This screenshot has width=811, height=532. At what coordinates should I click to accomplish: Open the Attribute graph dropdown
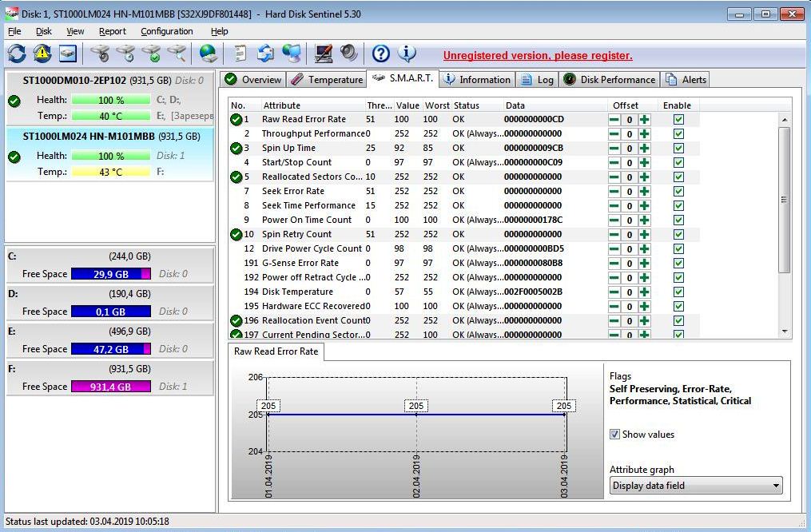click(x=696, y=486)
